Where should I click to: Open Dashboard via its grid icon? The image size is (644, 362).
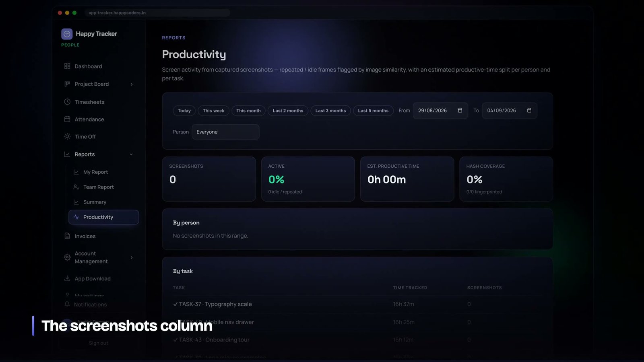pyautogui.click(x=67, y=66)
